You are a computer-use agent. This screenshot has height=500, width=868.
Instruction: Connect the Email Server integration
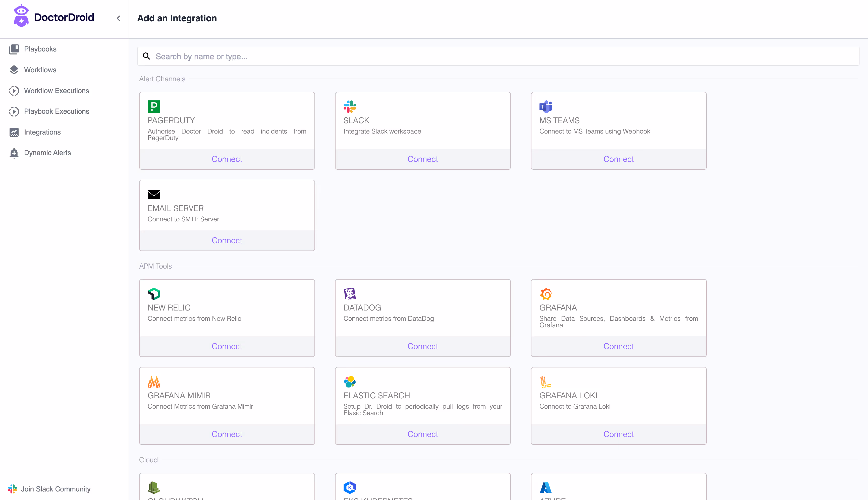(227, 240)
